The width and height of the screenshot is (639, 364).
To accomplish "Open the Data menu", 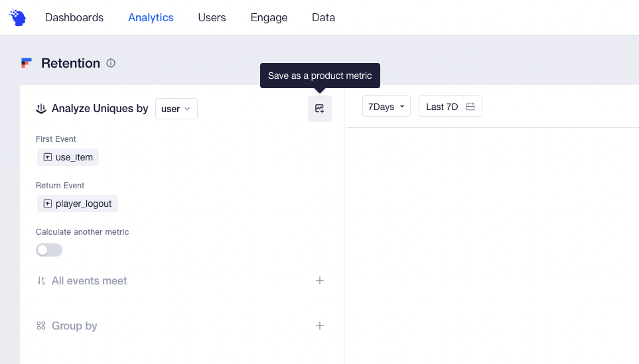I will 324,17.
